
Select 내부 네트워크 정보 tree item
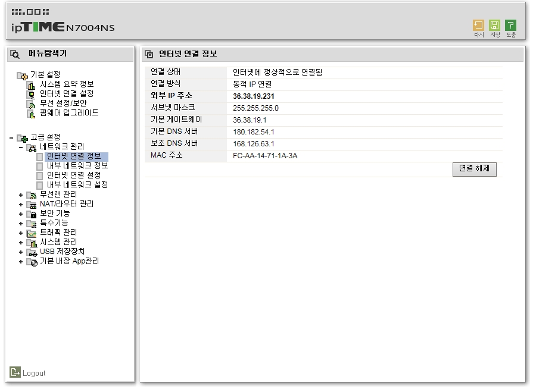[77, 165]
